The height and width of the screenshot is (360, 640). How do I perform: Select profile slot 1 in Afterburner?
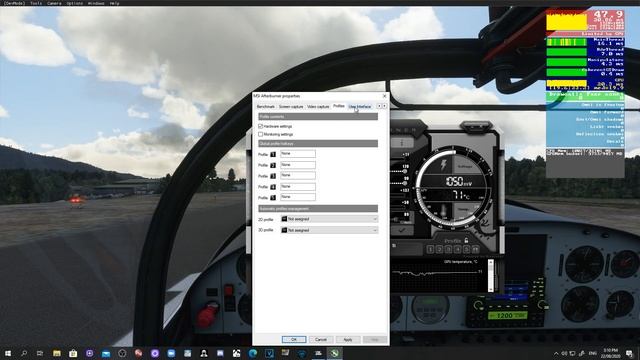430,249
